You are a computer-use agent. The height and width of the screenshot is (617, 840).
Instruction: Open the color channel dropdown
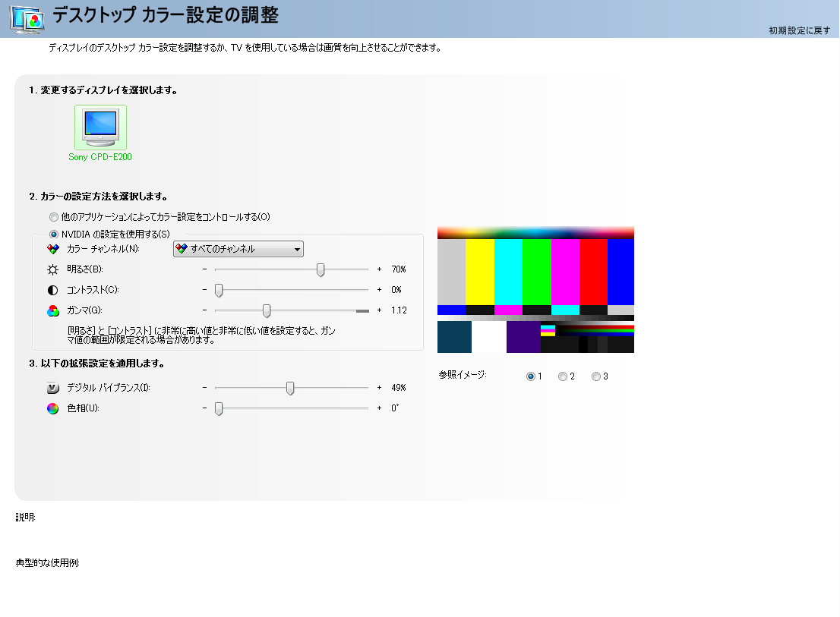coord(238,249)
